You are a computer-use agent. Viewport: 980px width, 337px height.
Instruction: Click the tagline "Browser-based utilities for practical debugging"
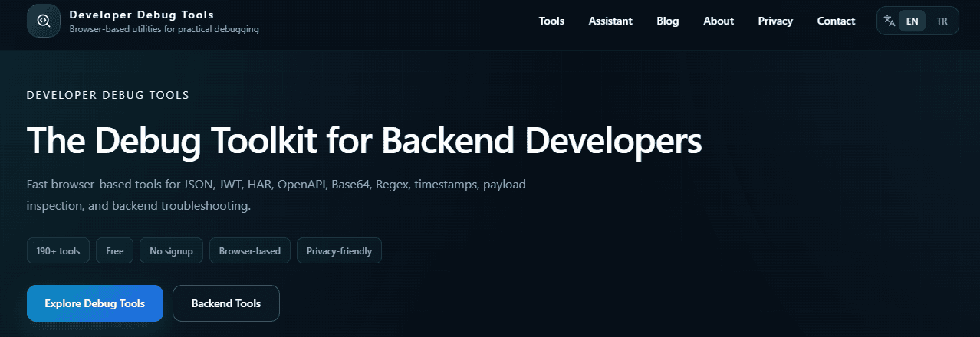pos(164,30)
